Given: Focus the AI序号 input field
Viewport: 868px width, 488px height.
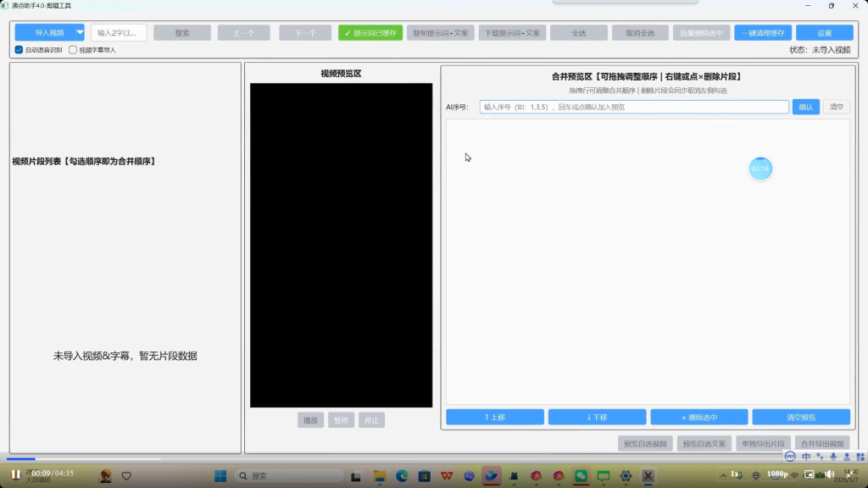Looking at the screenshot, I should tap(634, 107).
